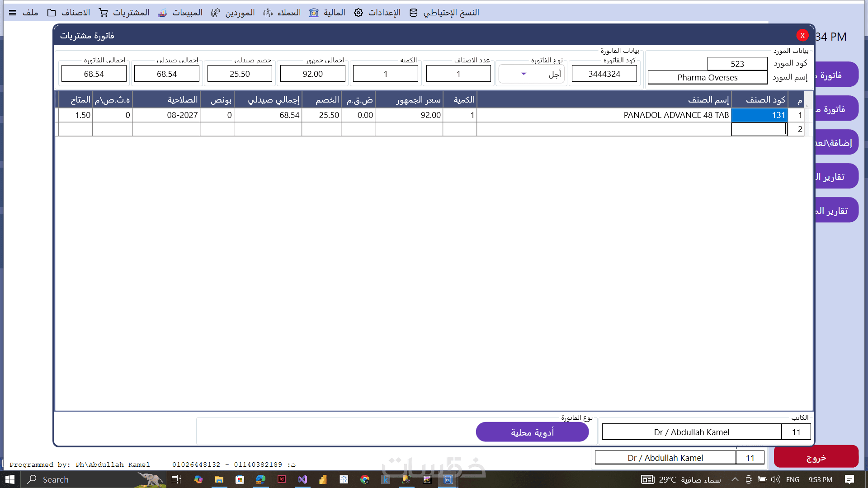
Task: Click the shopping cart purchases icon
Action: pos(104,13)
